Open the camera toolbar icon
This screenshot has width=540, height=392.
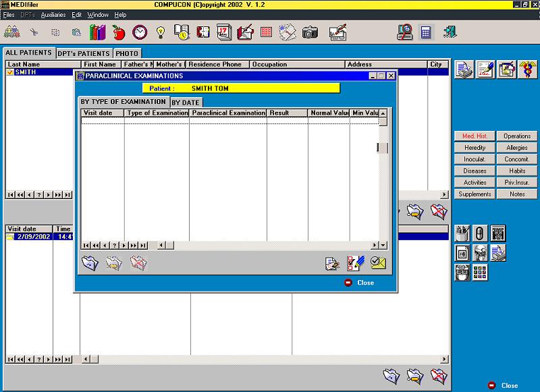pyautogui.click(x=310, y=32)
